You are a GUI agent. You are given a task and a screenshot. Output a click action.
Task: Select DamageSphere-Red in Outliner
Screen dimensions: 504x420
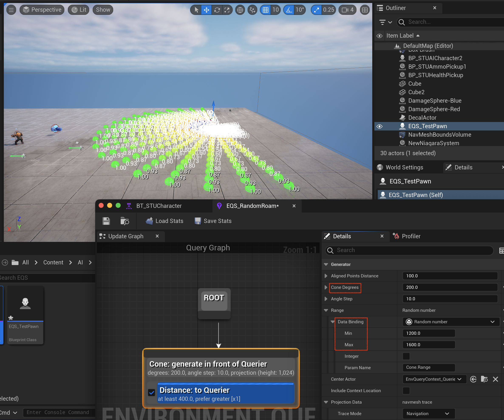tap(434, 109)
